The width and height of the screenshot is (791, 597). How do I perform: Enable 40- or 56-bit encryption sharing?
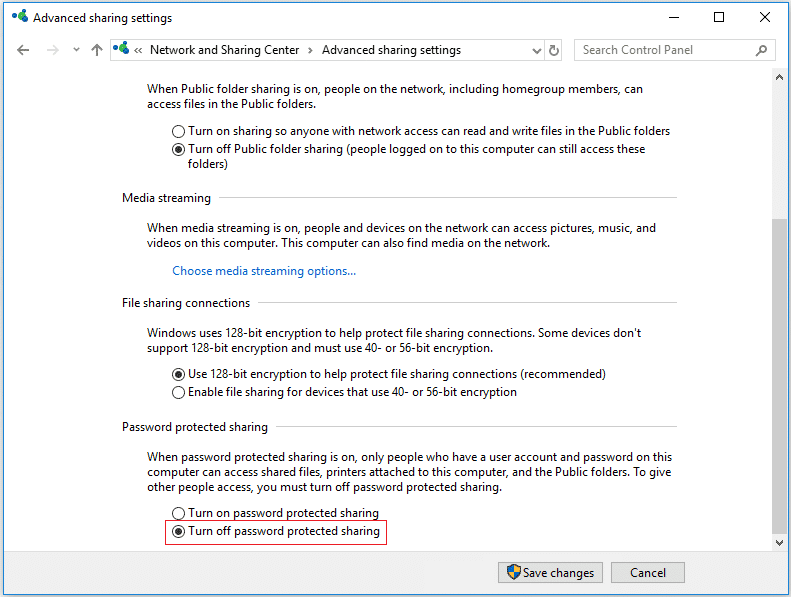[x=179, y=392]
